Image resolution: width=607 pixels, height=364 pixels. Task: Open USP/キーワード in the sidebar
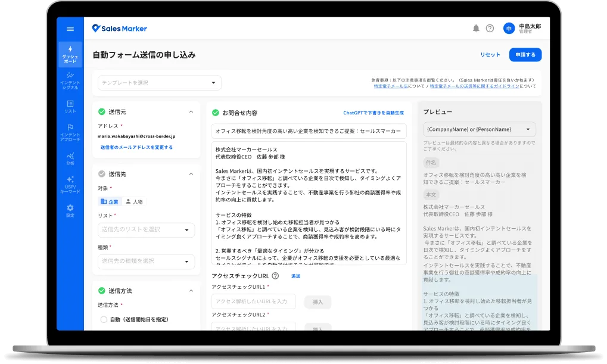tap(70, 184)
